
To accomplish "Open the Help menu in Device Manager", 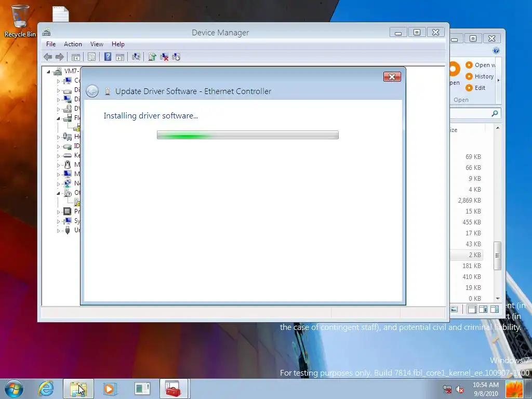I will coord(118,44).
